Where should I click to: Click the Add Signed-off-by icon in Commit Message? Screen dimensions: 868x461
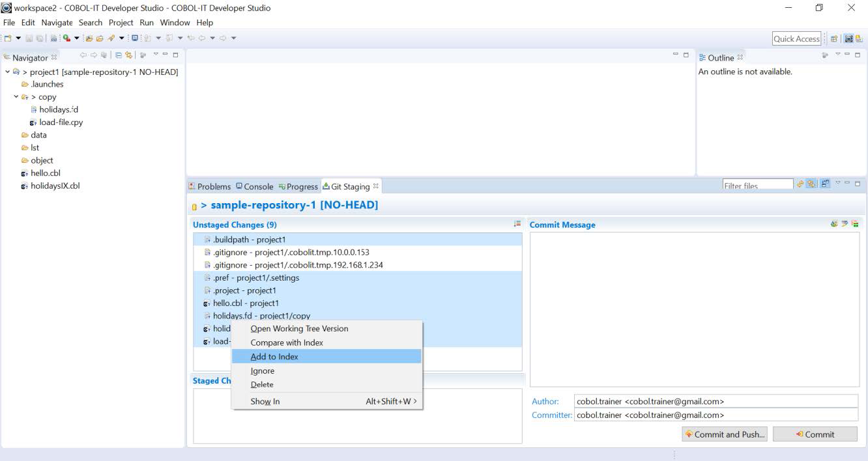pyautogui.click(x=845, y=224)
